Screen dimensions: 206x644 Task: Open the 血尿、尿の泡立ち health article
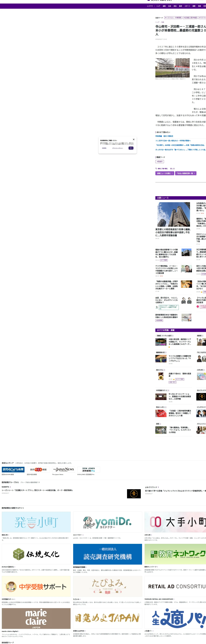[167, 300]
